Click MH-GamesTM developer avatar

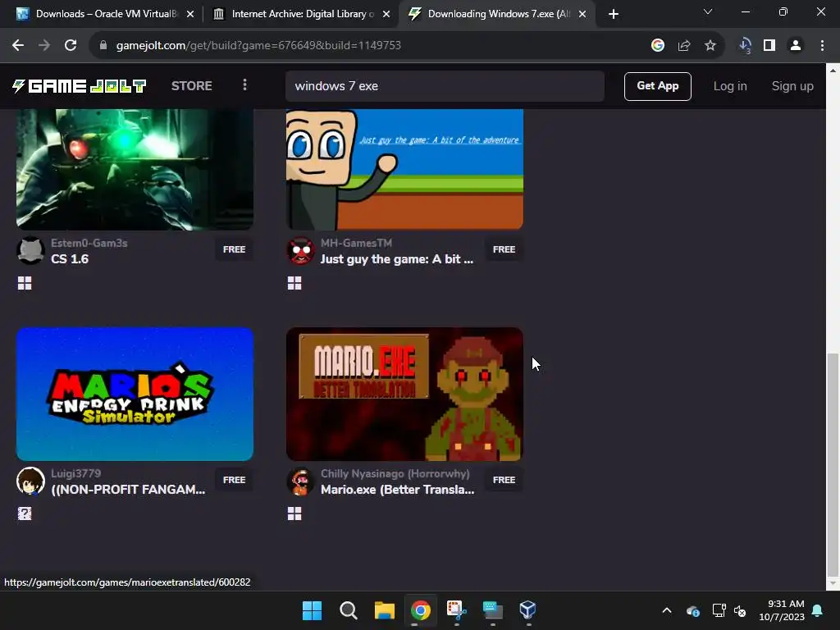click(x=300, y=250)
